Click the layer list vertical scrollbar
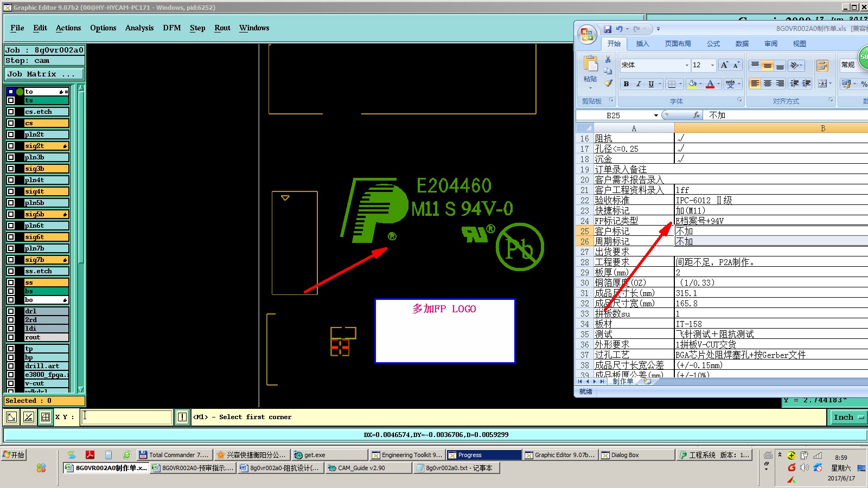This screenshot has height=488, width=868. pyautogui.click(x=81, y=239)
